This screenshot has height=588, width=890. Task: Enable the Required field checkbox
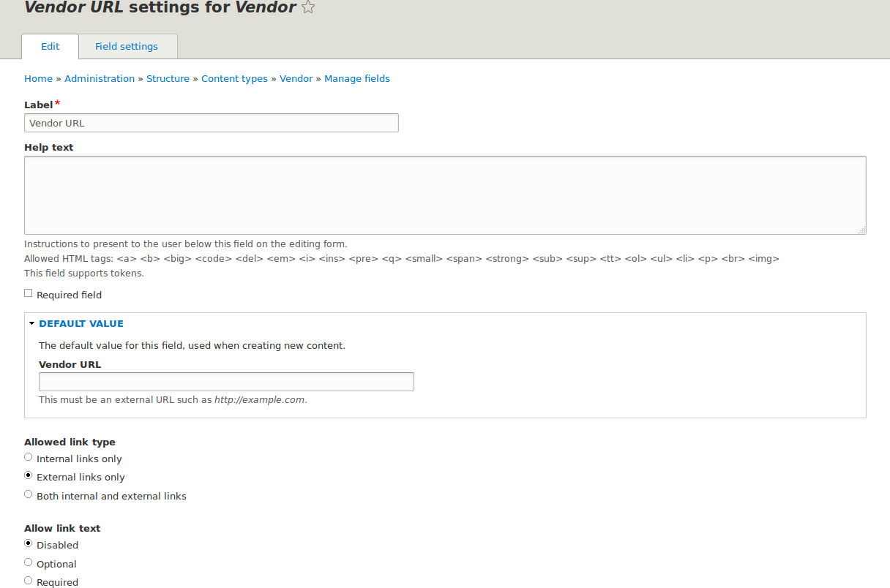[x=28, y=293]
